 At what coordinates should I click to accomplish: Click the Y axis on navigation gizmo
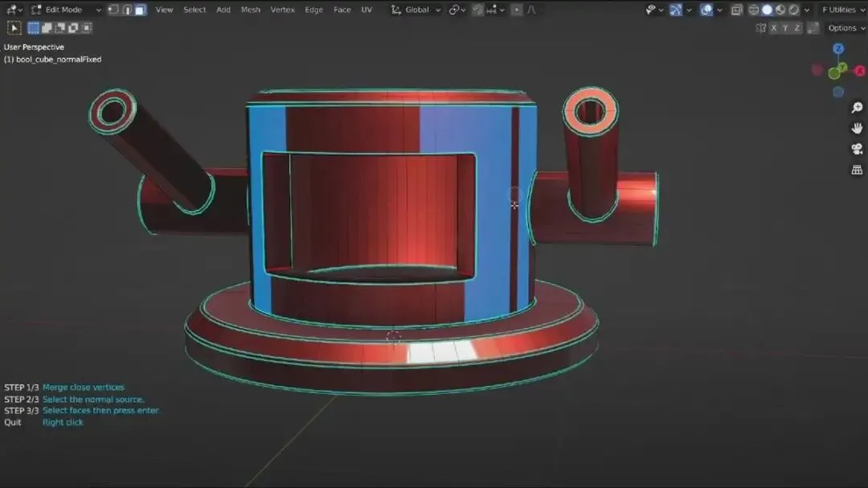[x=842, y=67]
